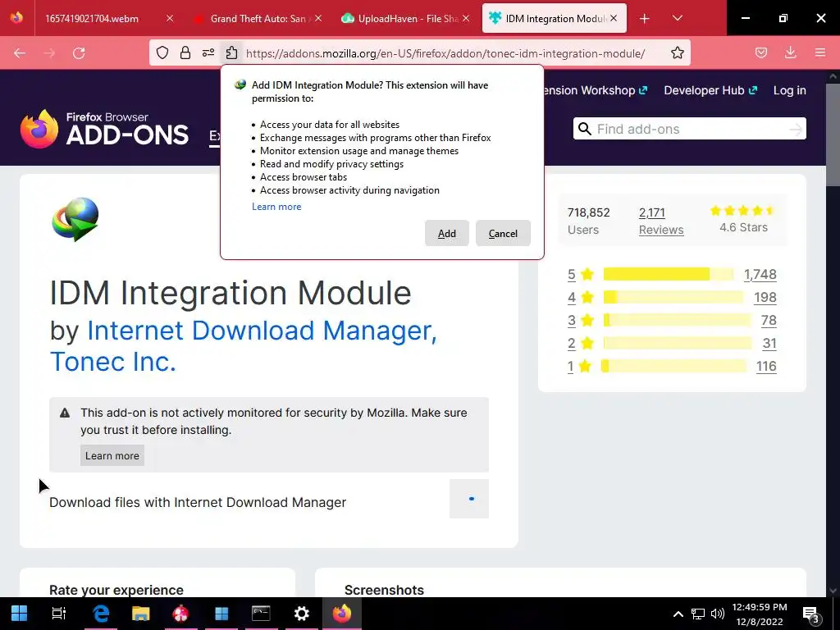Screen dimensions: 840x630
Task: Open the 31 two-star reviews
Action: click(769, 344)
